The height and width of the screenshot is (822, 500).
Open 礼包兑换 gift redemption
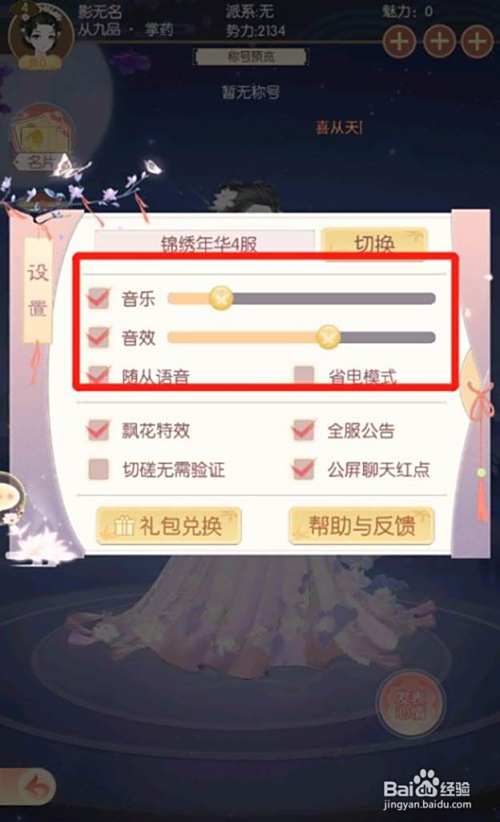169,526
